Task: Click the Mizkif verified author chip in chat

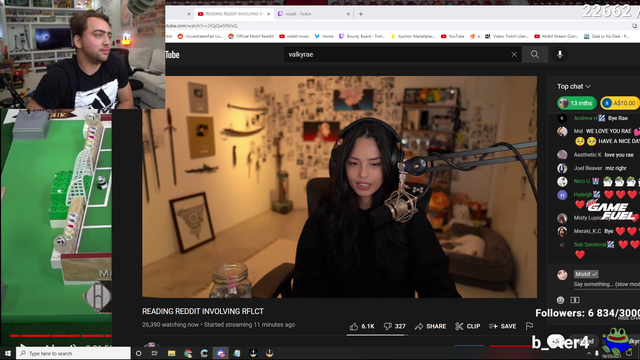Action: [586, 274]
